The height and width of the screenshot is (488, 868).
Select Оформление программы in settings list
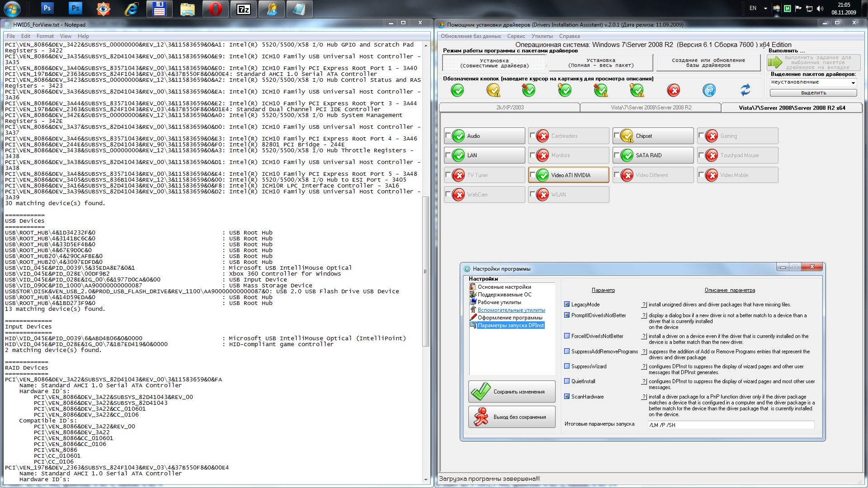coord(509,318)
